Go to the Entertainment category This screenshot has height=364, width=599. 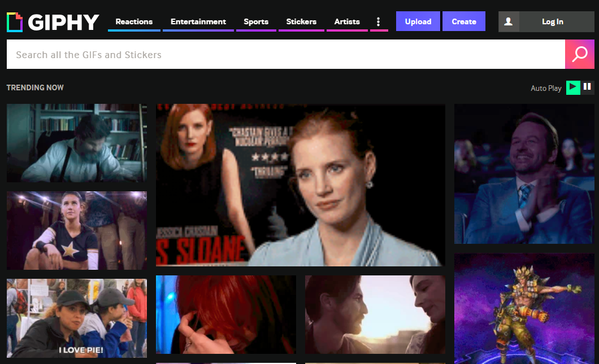198,21
